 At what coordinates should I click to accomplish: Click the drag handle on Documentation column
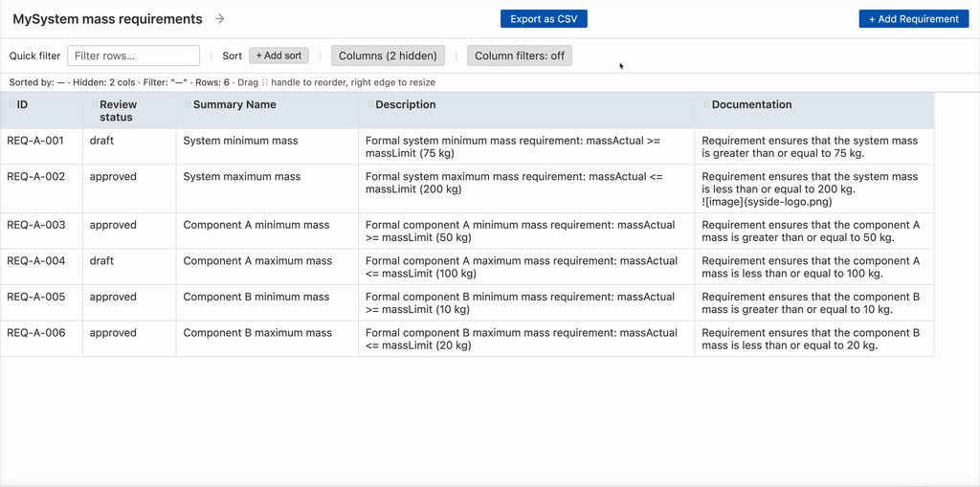click(x=707, y=104)
